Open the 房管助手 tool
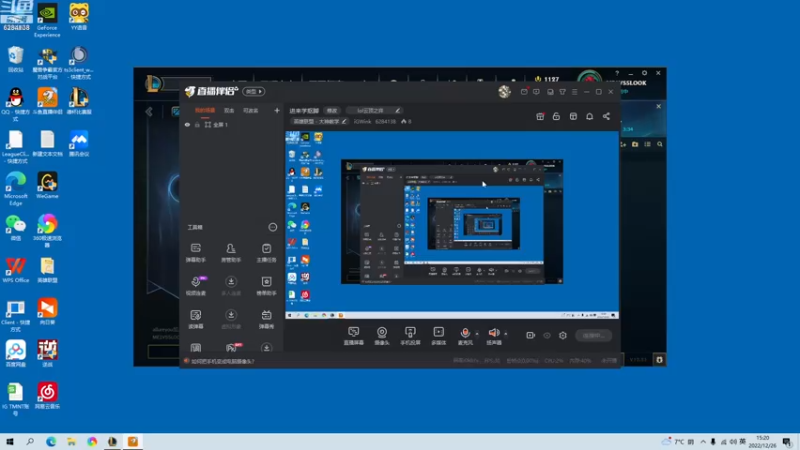Screen dimensions: 800x450 (x=231, y=253)
